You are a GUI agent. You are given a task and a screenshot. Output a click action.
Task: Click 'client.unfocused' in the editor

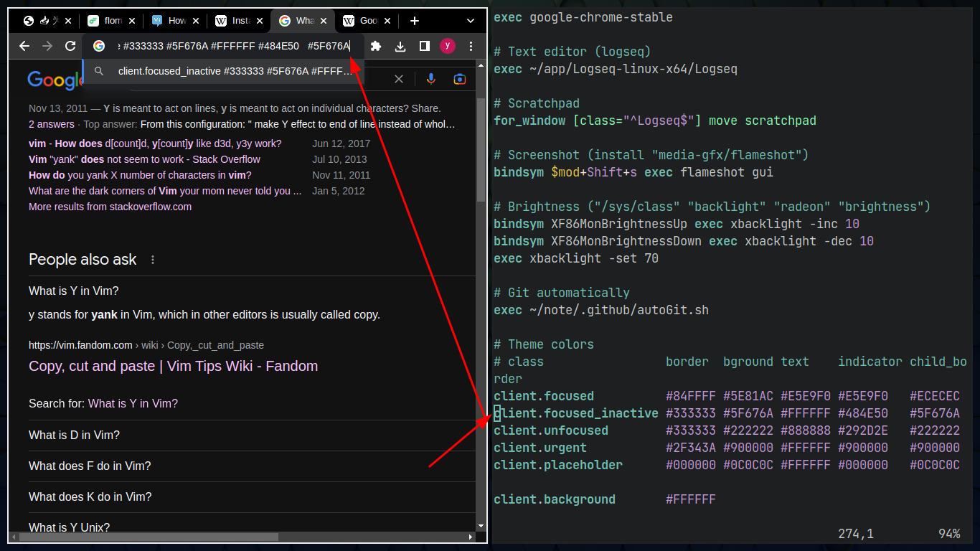coord(551,430)
